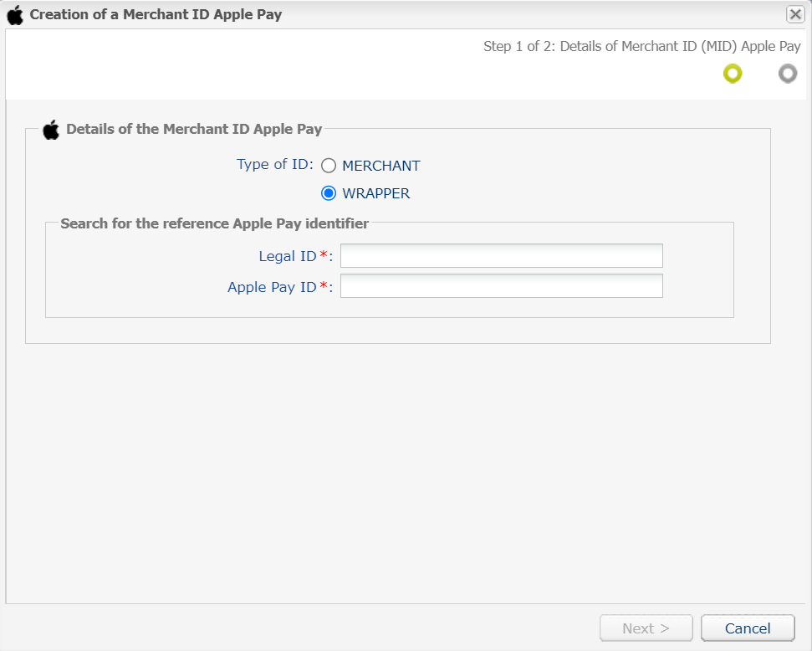Select the WRAPPER radio button
The image size is (812, 651).
pos(329,193)
